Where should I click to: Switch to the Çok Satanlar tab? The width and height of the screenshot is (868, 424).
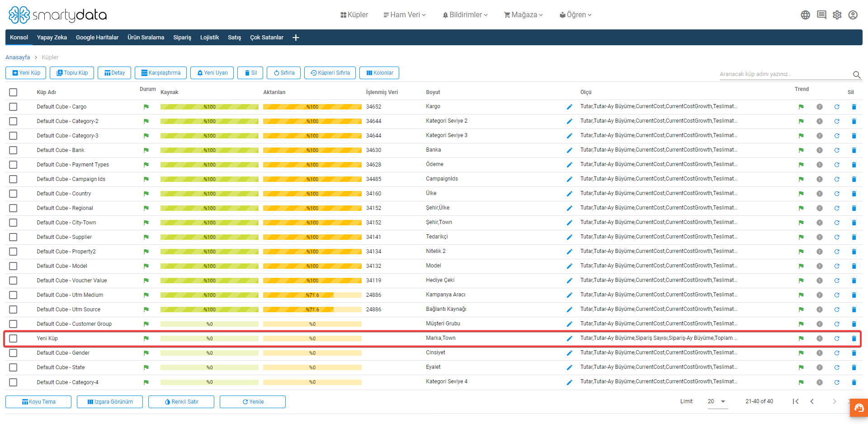[x=267, y=38]
